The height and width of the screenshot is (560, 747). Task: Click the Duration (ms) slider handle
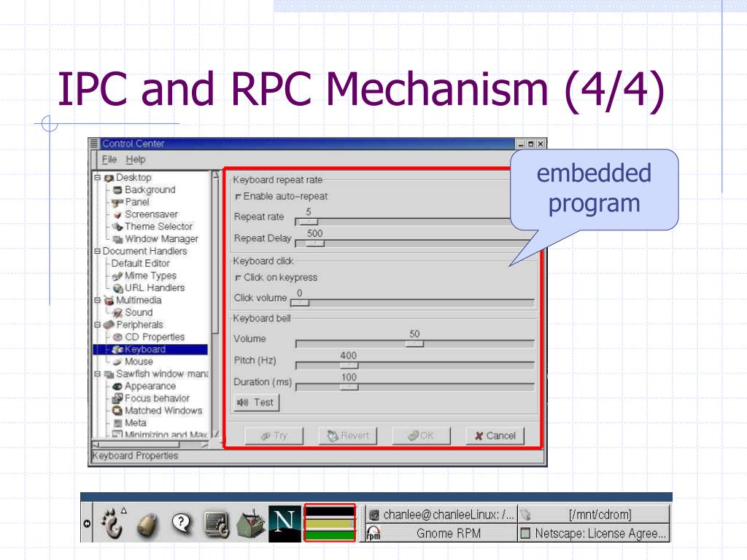[349, 387]
